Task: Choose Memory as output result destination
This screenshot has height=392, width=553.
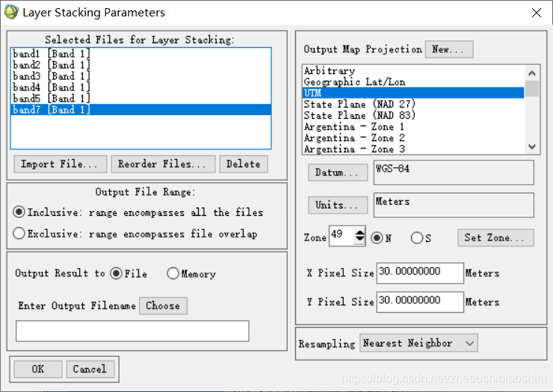Action: 173,273
